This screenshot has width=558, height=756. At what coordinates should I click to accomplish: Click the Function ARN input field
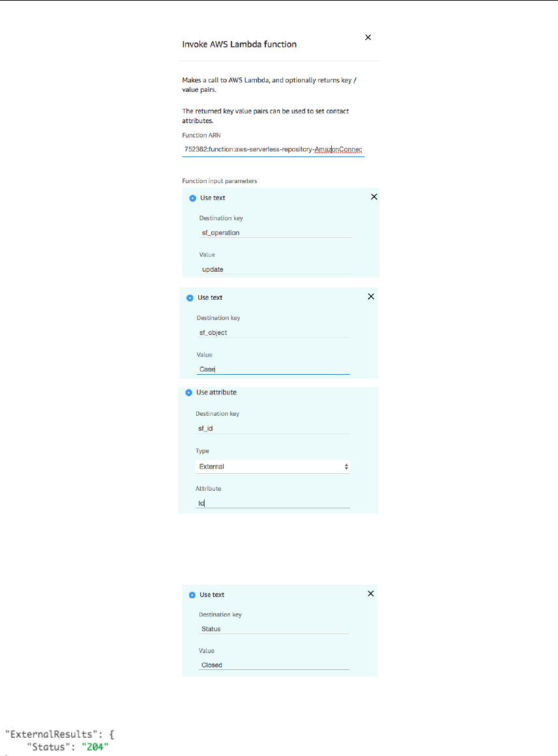coord(273,149)
